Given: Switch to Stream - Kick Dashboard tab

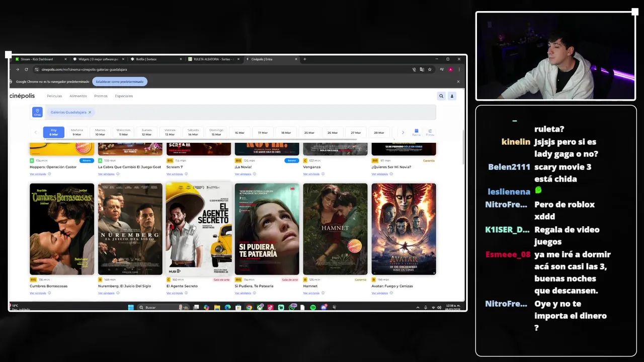Looking at the screenshot, I should (x=40, y=59).
